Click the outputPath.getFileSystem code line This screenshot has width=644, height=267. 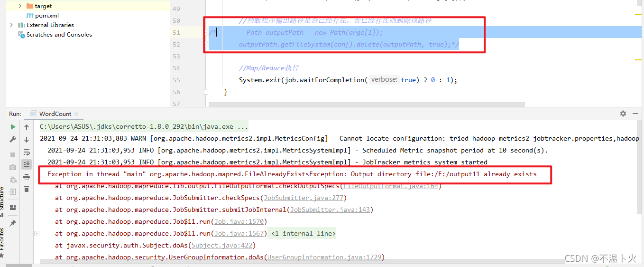pos(349,44)
